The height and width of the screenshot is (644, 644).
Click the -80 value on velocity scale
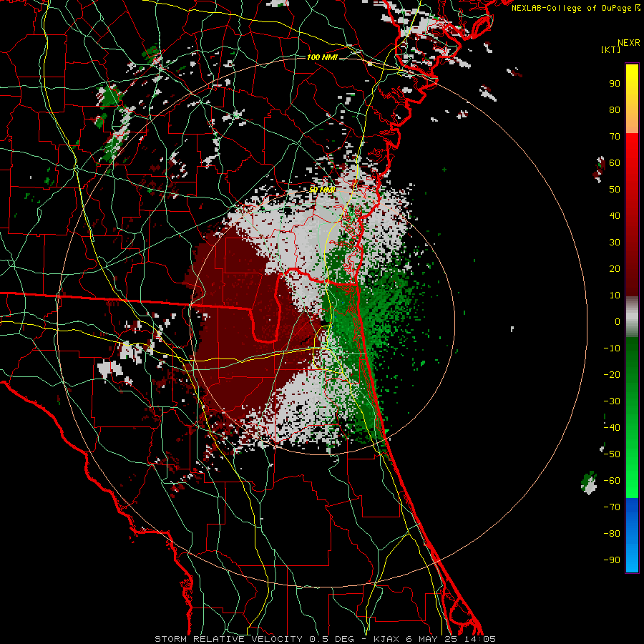coord(612,534)
